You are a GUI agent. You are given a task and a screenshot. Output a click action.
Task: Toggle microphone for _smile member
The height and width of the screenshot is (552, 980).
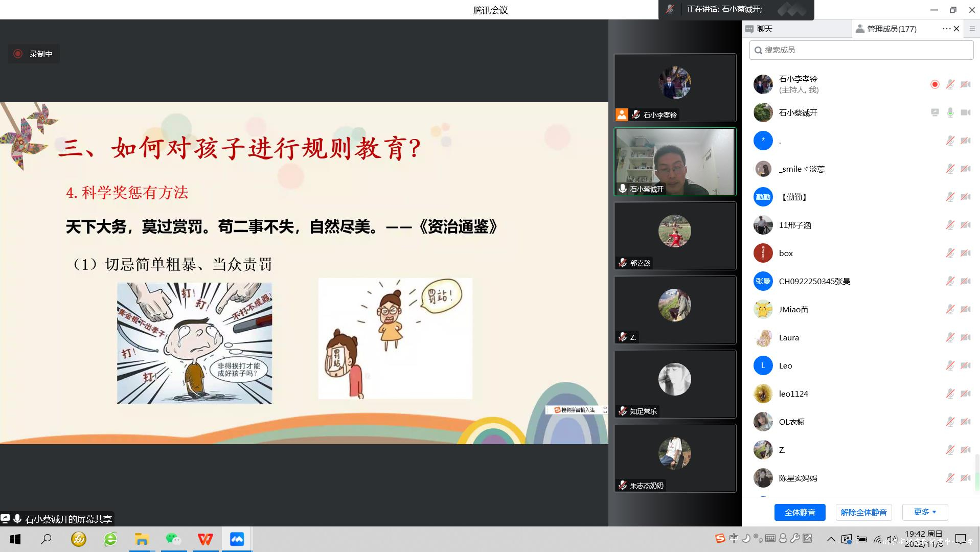tap(950, 169)
